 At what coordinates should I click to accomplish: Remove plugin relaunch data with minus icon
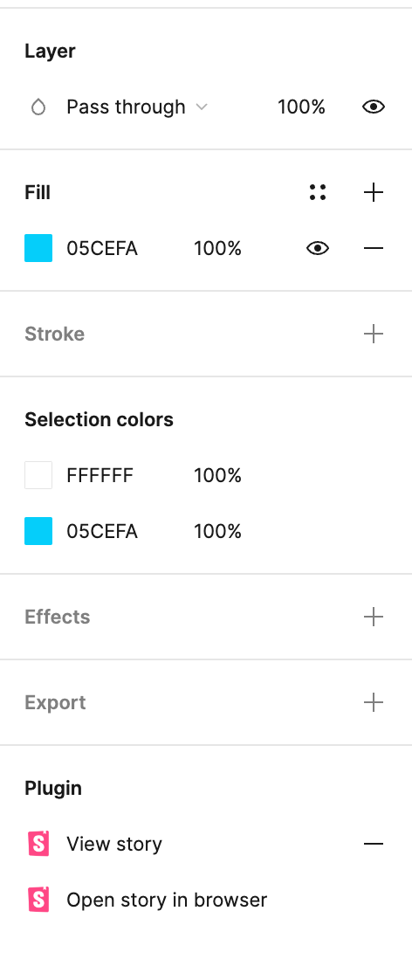point(374,844)
